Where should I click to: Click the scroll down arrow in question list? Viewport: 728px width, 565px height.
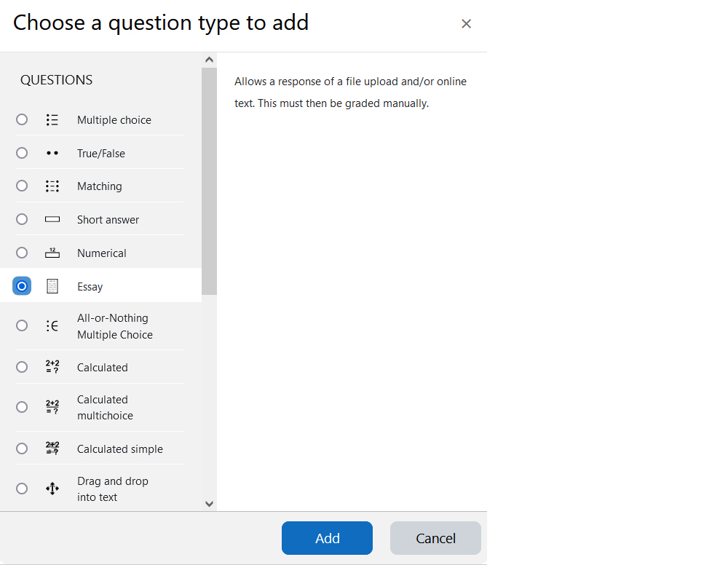click(209, 504)
